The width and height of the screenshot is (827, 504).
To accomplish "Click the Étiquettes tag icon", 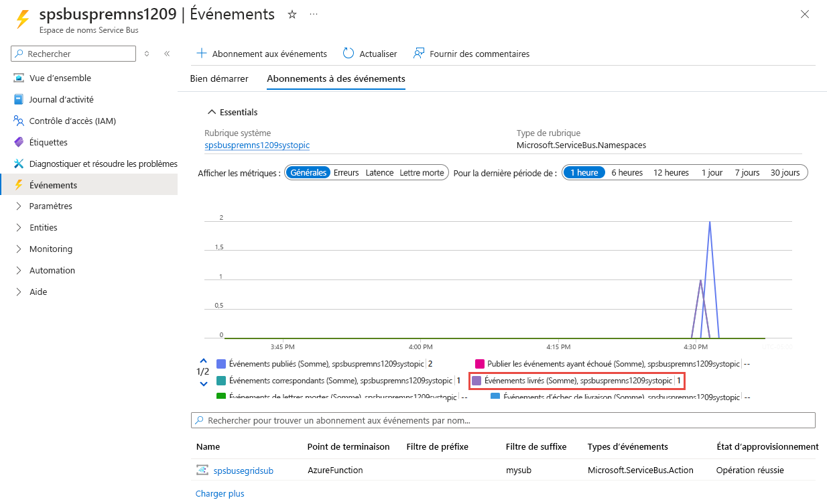I will click(18, 142).
